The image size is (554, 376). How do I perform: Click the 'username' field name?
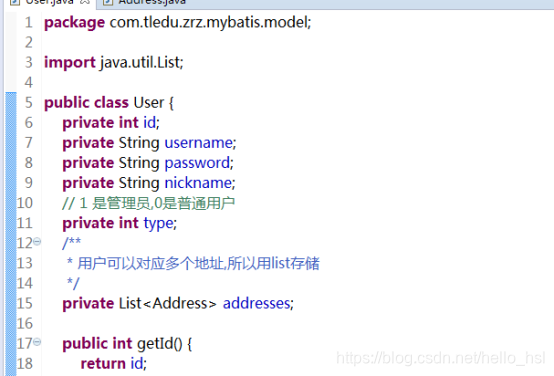pos(199,143)
